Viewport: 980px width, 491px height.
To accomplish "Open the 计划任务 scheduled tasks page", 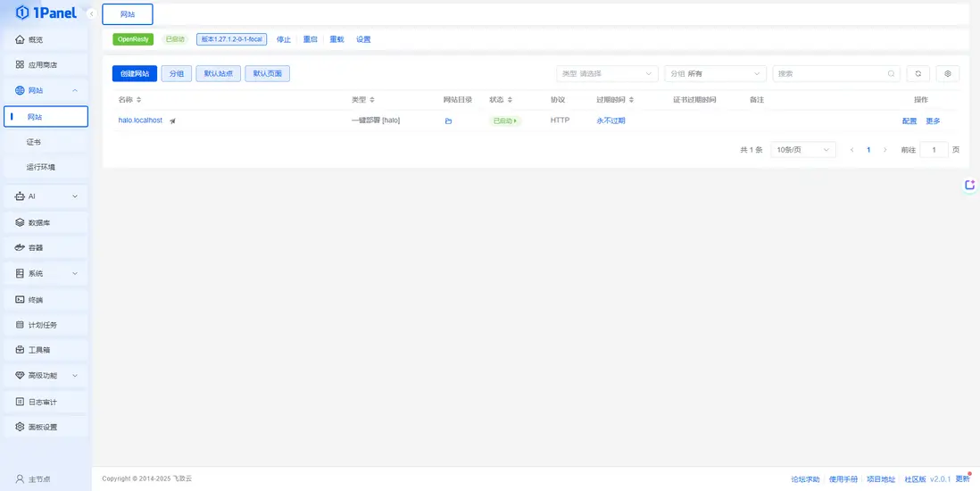I will point(45,325).
